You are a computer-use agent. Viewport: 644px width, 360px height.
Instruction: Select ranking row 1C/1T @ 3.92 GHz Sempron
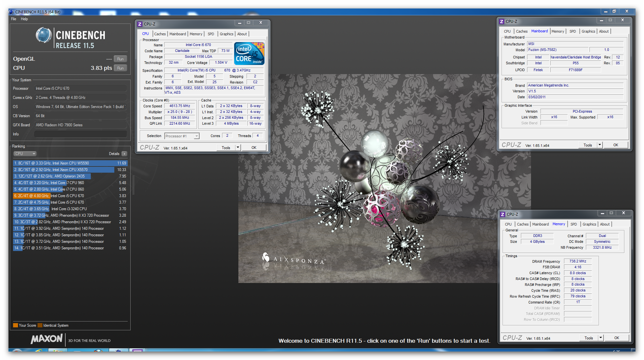click(70, 228)
